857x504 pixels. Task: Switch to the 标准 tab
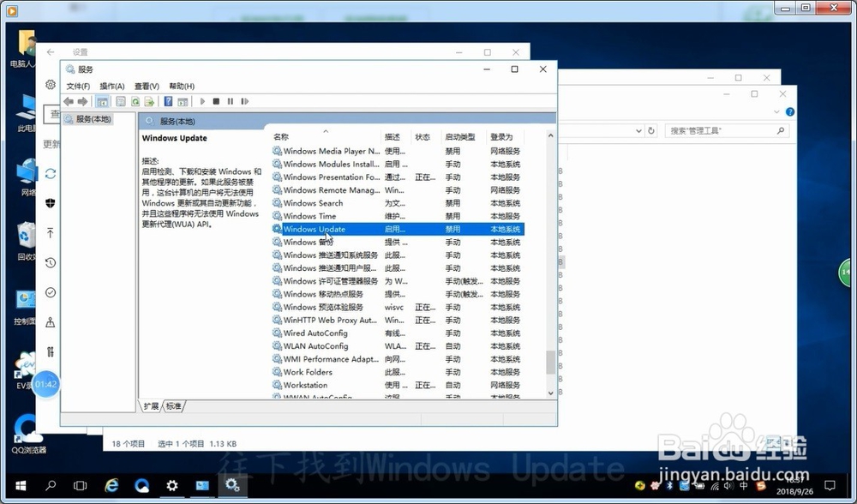click(x=174, y=406)
